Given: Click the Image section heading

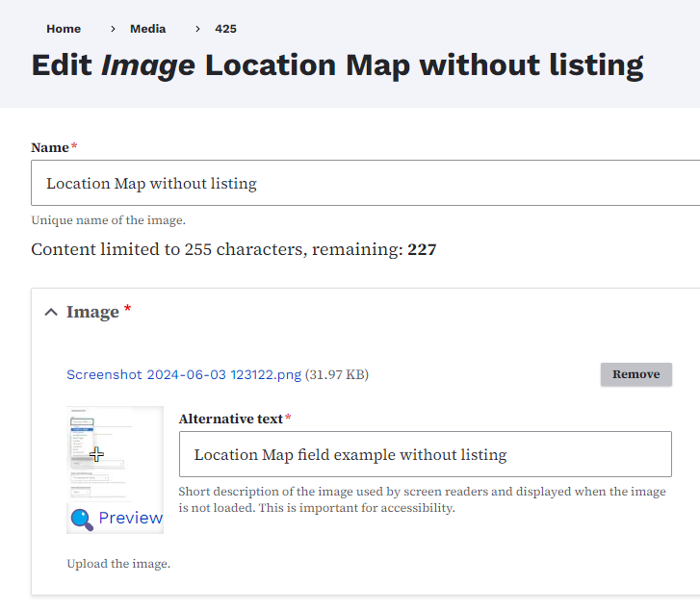Looking at the screenshot, I should [92, 312].
